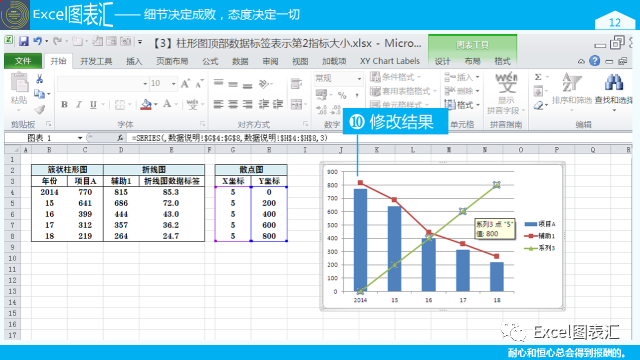The height and width of the screenshot is (360, 640).
Task: Open the Name Box dropdown arrow
Action: (x=80, y=138)
